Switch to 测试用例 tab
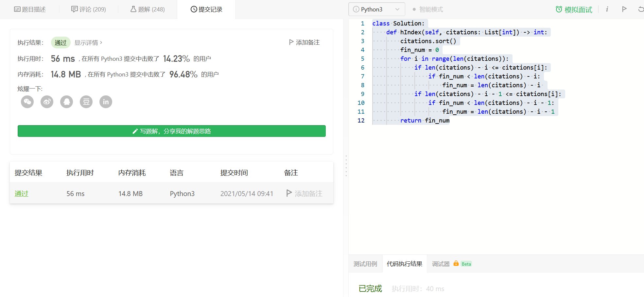 point(365,264)
